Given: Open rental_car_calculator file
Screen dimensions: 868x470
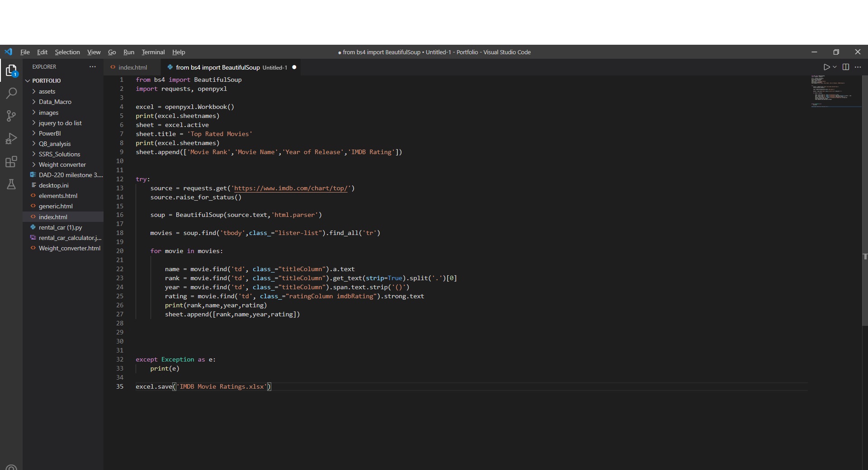Looking at the screenshot, I should coord(63,238).
